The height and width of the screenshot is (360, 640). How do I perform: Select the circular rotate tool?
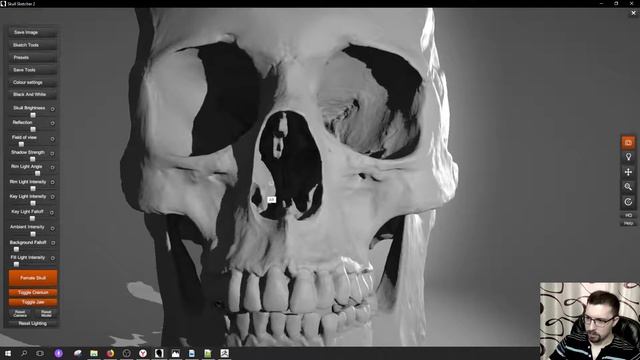(x=628, y=202)
